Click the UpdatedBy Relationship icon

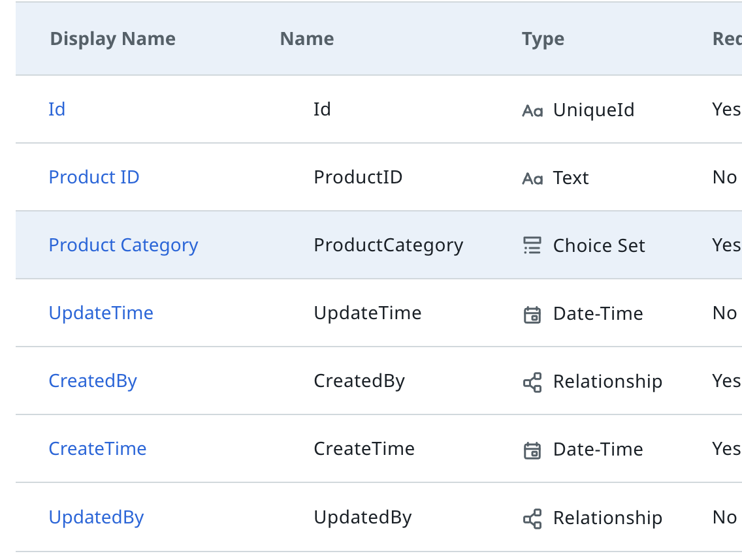532,518
